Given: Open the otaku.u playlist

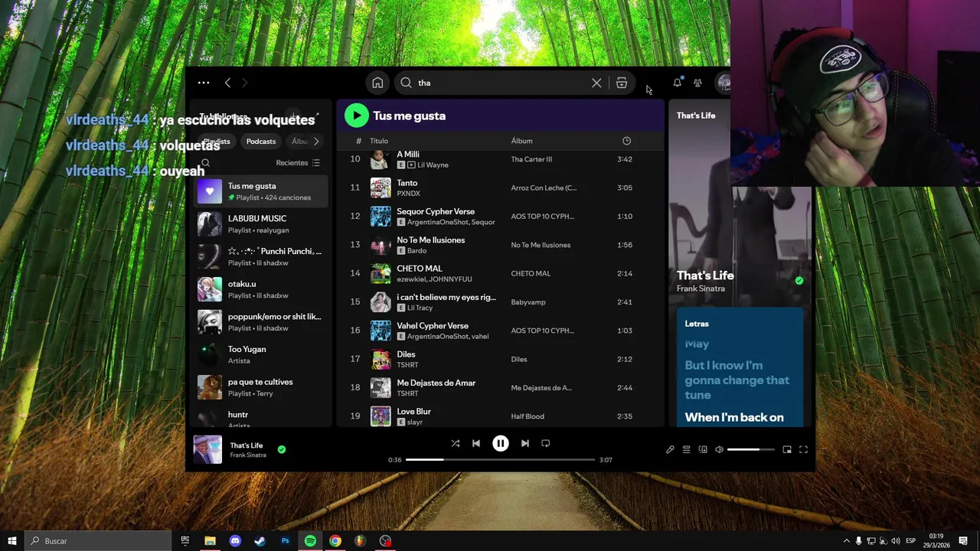Looking at the screenshot, I should tap(262, 289).
